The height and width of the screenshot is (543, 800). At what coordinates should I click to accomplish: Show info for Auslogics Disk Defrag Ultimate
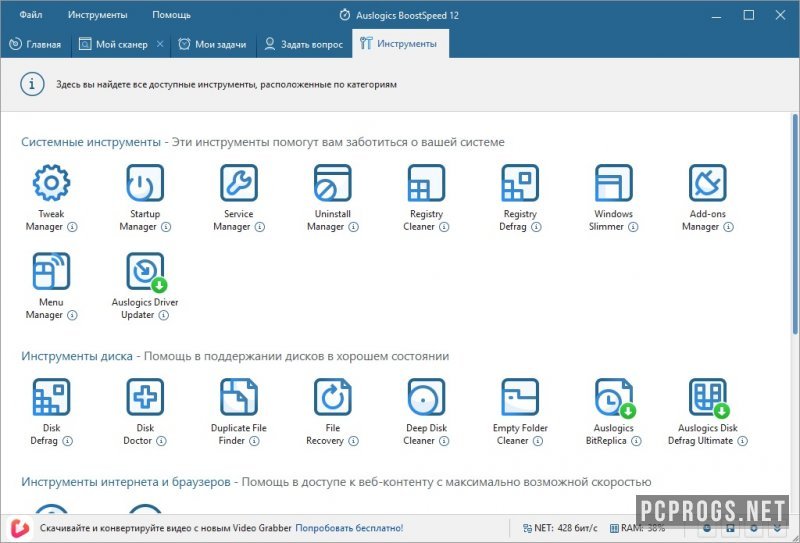743,441
